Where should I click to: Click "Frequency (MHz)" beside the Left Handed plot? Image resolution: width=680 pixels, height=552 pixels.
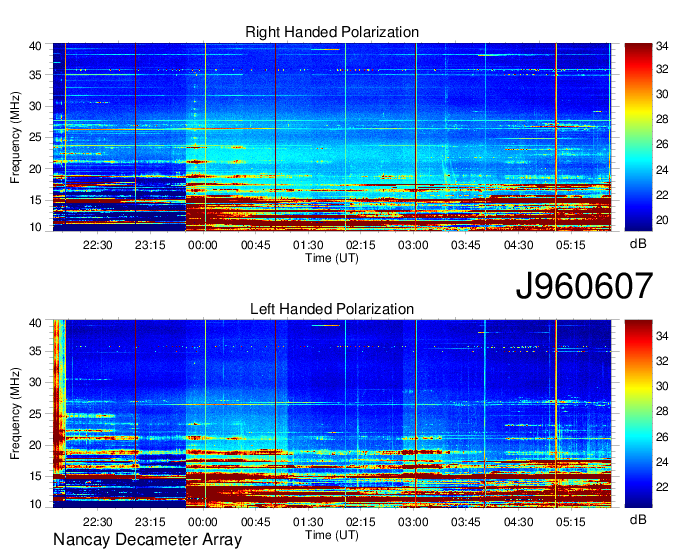pyautogui.click(x=15, y=414)
